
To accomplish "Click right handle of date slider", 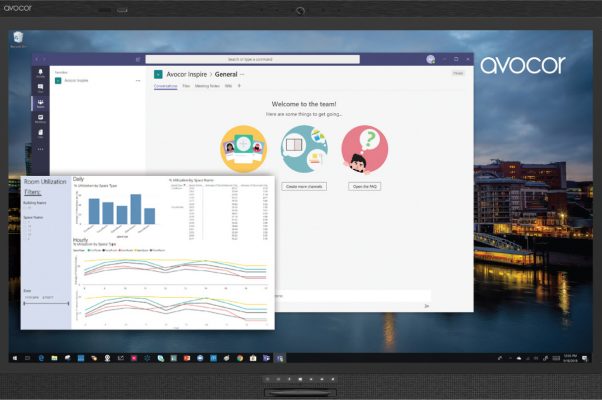I will pyautogui.click(x=68, y=303).
